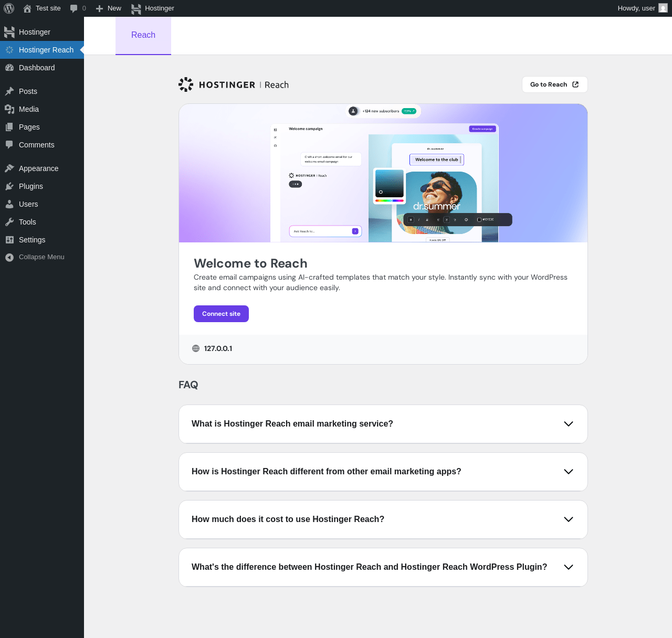Click the Plugins plug icon
This screenshot has width=672, height=638.
pyautogui.click(x=9, y=186)
